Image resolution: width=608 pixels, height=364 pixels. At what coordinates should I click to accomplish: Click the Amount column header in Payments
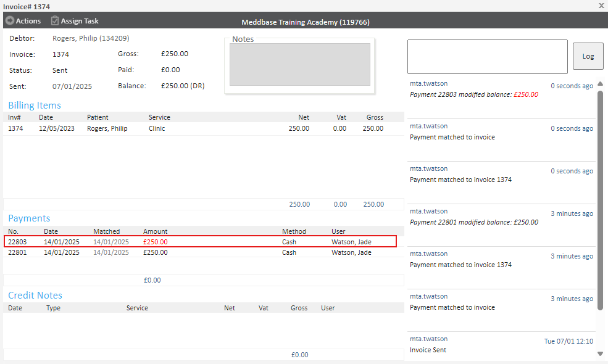coord(155,231)
